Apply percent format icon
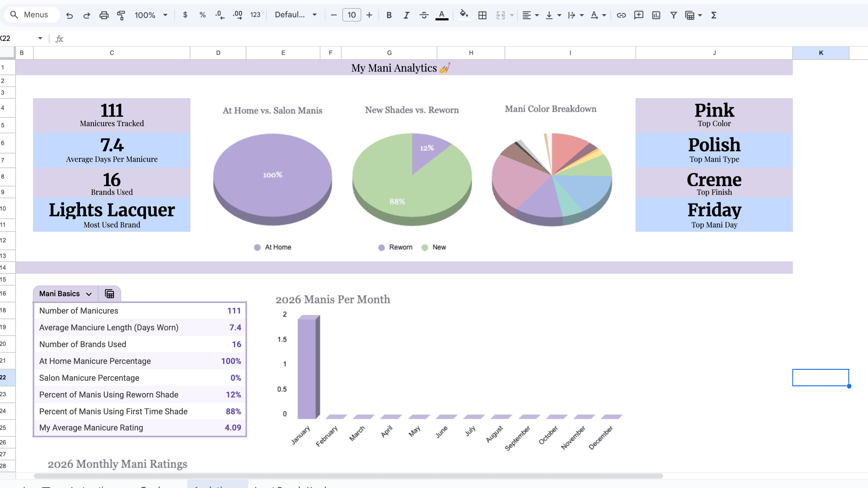This screenshot has width=868, height=488. [202, 15]
